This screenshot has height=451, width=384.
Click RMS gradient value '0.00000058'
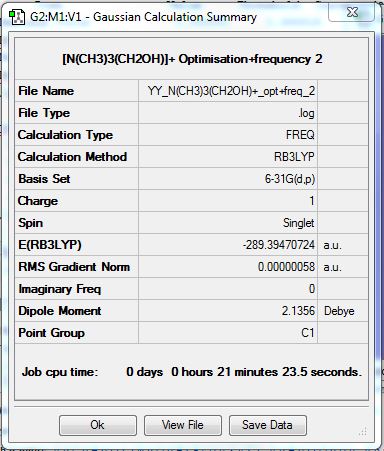[286, 267]
